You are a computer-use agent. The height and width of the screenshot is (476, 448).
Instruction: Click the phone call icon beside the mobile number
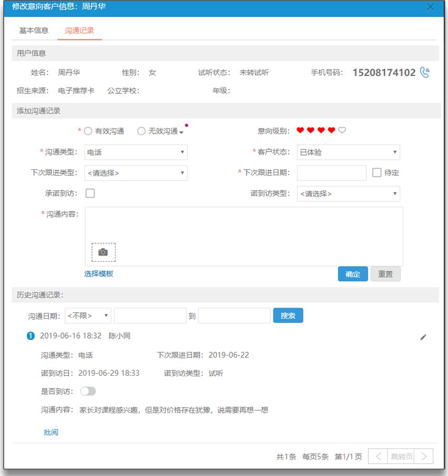click(x=425, y=72)
